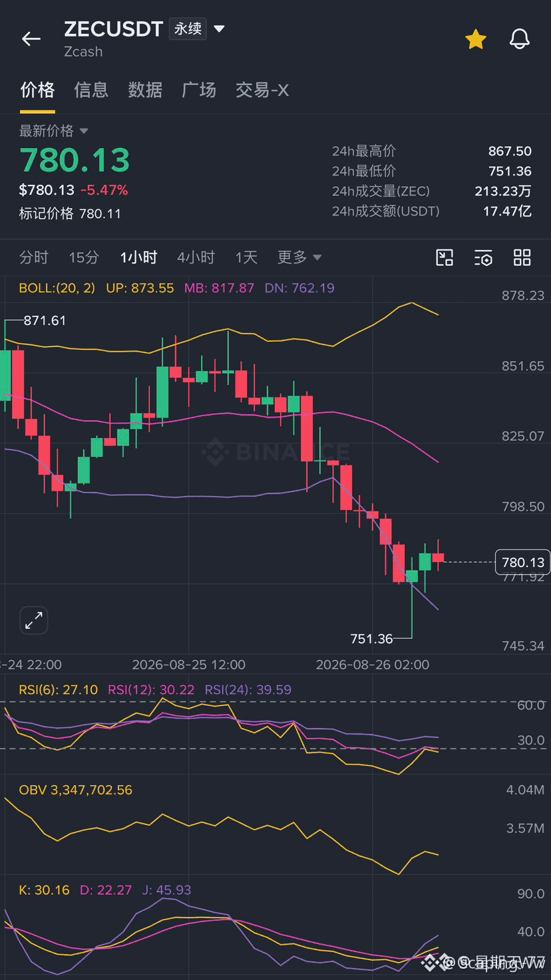Viewport: 551px width, 980px height.
Task: Tap the 2026-08-25 12:00 time axis label
Action: click(188, 664)
